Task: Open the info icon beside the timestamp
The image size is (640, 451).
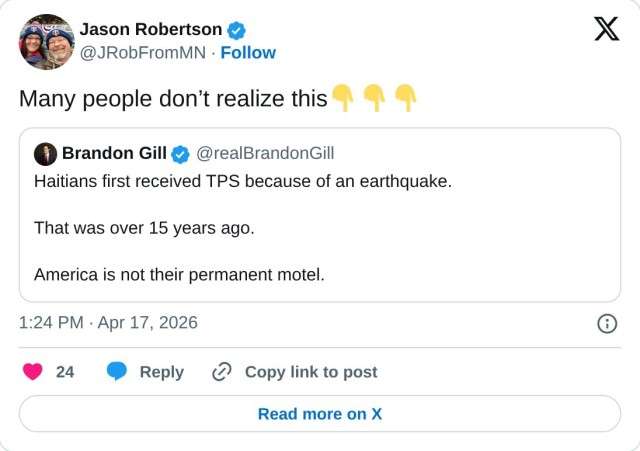Action: tap(606, 323)
